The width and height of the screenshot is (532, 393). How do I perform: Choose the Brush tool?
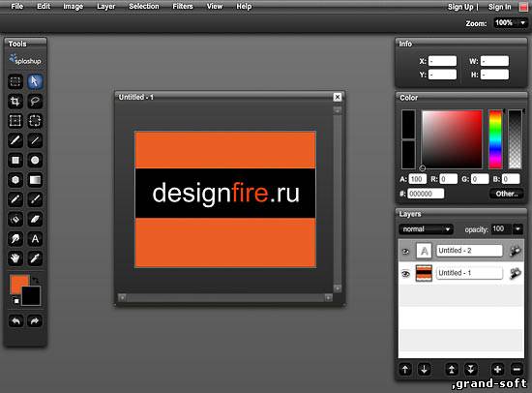point(15,140)
